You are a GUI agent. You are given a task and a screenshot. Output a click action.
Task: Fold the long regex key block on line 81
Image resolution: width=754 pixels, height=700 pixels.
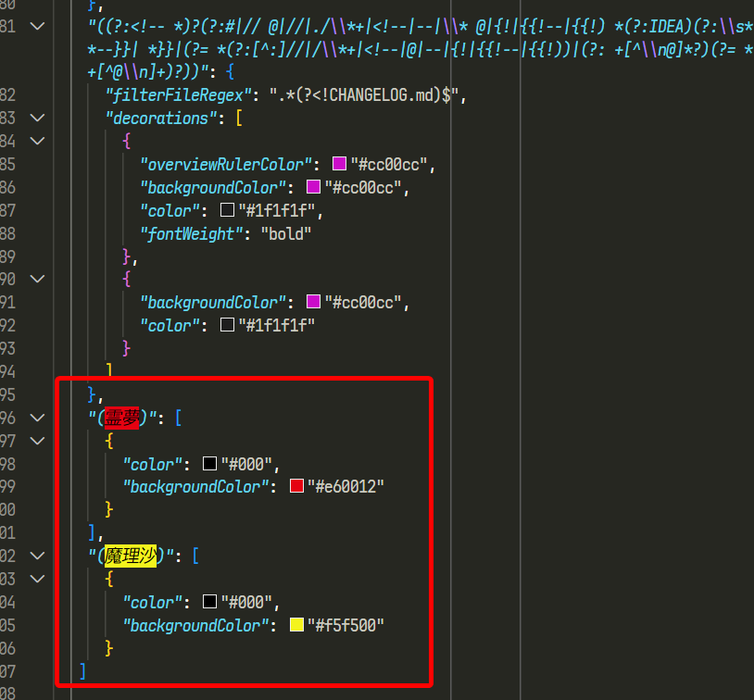pos(37,26)
